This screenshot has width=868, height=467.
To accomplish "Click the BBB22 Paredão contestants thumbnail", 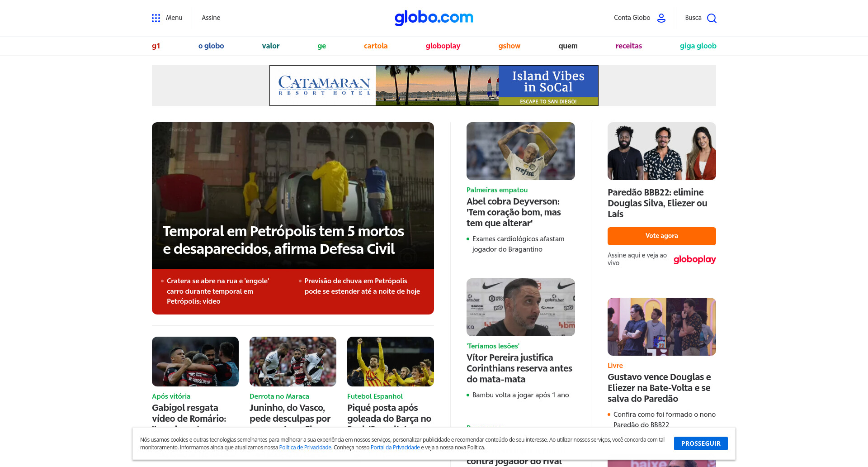I will click(x=662, y=151).
